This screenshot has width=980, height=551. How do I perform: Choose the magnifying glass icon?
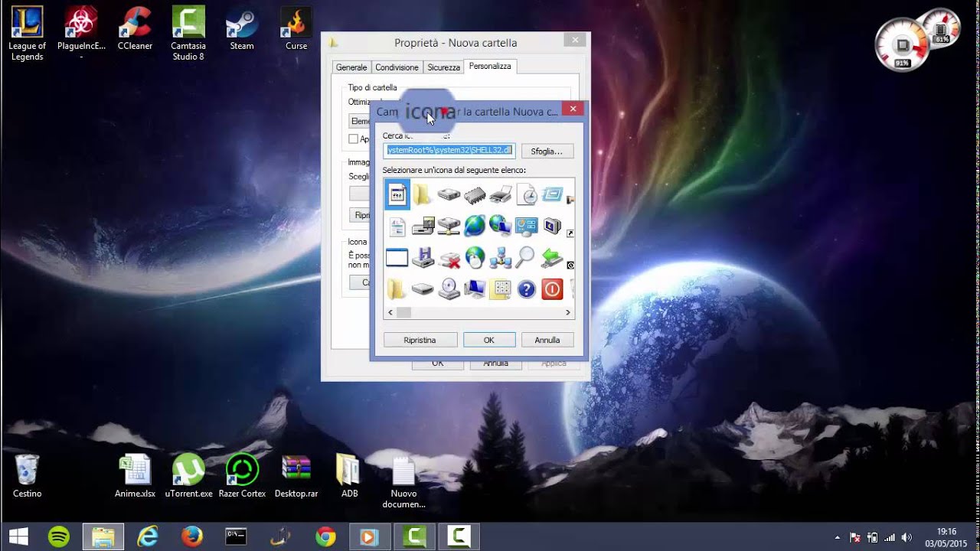525,257
